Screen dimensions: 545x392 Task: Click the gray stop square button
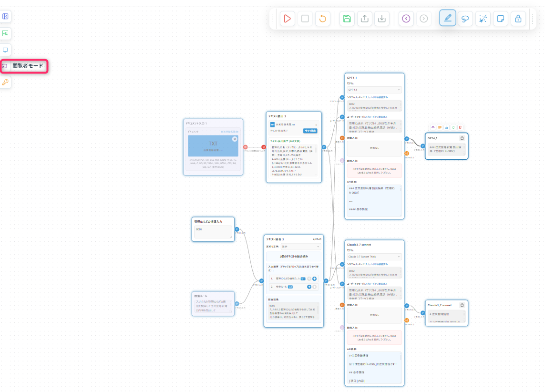point(305,19)
